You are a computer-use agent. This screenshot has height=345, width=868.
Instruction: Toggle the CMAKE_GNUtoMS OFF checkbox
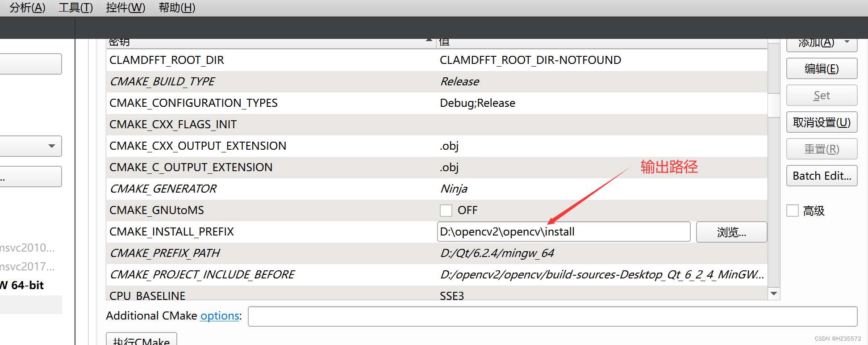[446, 210]
